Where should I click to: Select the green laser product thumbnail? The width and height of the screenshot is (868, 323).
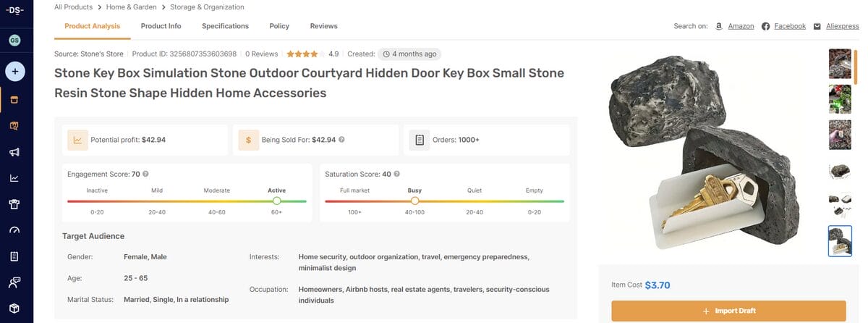tap(839, 99)
